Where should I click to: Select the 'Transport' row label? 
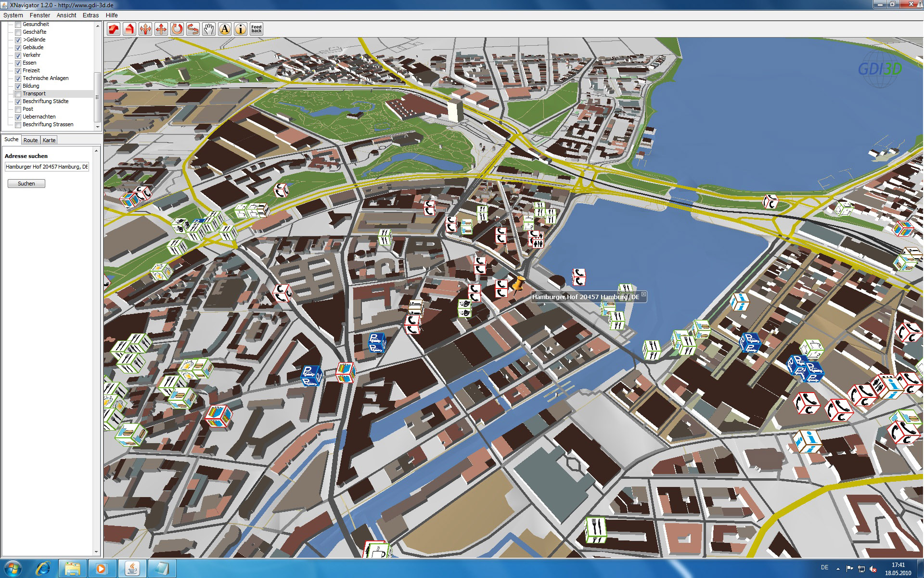(x=34, y=94)
